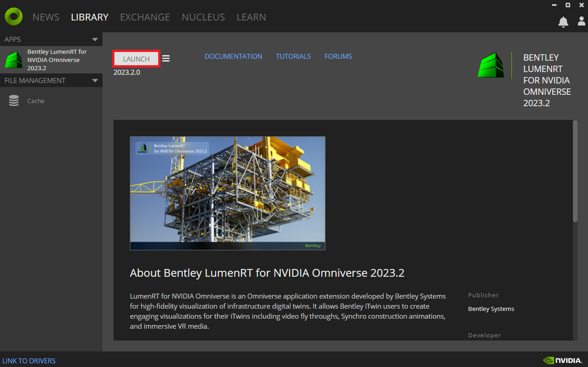This screenshot has height=367, width=588.
Task: Launch Bentley LumenRT
Action: coord(136,59)
